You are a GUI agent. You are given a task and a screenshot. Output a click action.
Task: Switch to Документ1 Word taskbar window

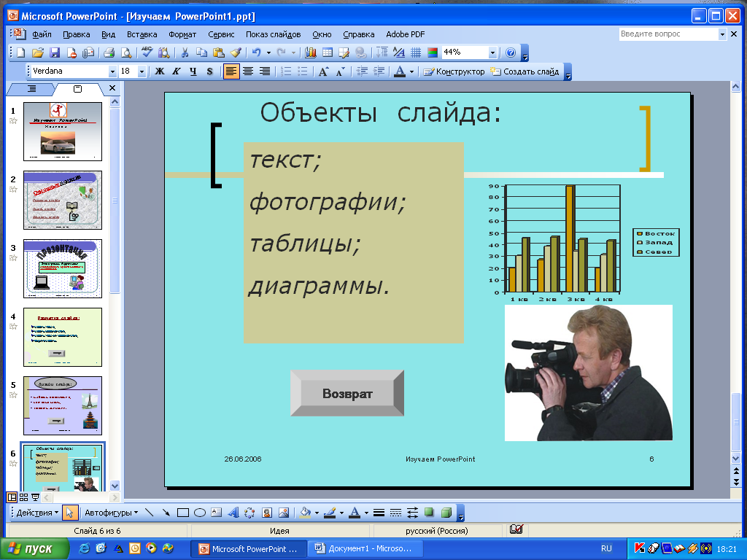(366, 548)
